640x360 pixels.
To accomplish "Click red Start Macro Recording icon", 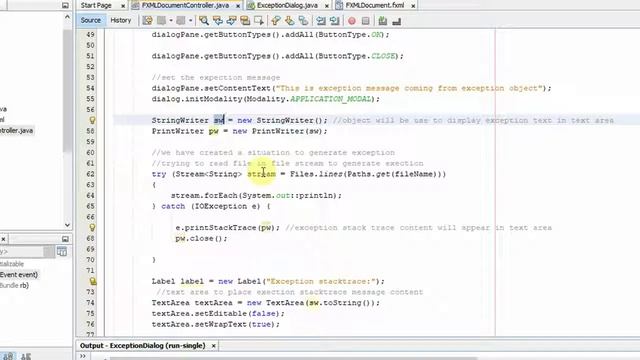I will point(352,20).
